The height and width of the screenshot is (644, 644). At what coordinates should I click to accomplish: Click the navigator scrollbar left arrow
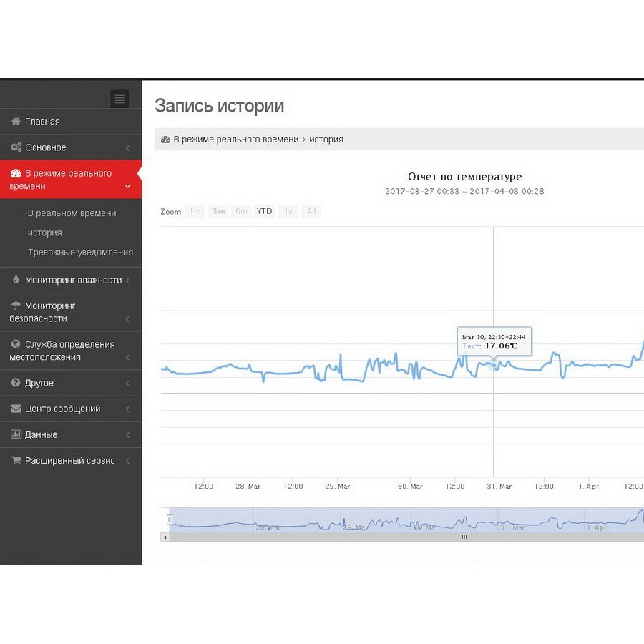click(165, 537)
